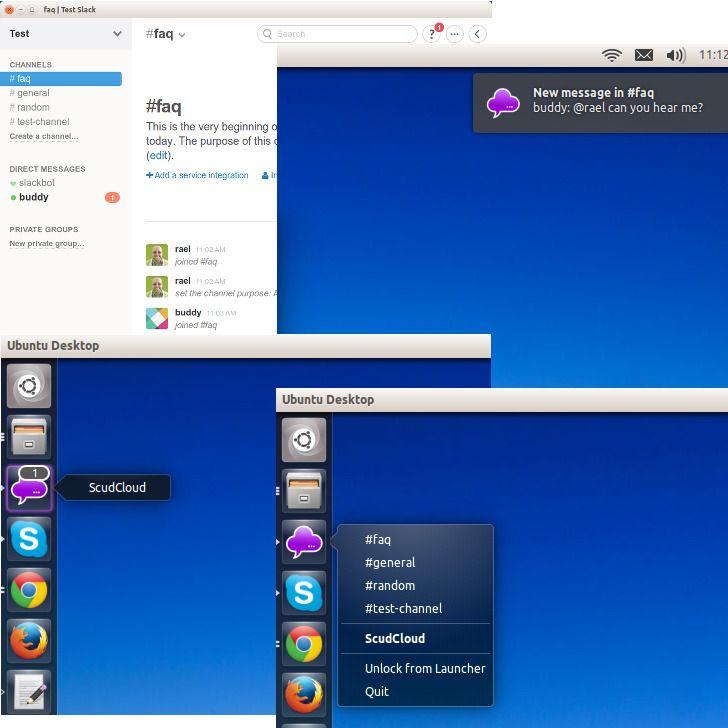Choose Quit in ScudCloud quicklist
Viewport: 728px width, 728px height.
click(x=377, y=692)
